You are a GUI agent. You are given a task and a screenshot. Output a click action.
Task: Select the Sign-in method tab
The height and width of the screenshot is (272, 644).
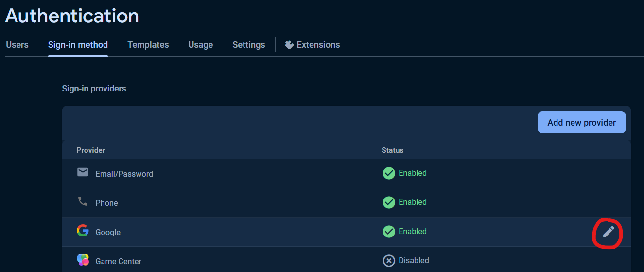[x=78, y=45]
